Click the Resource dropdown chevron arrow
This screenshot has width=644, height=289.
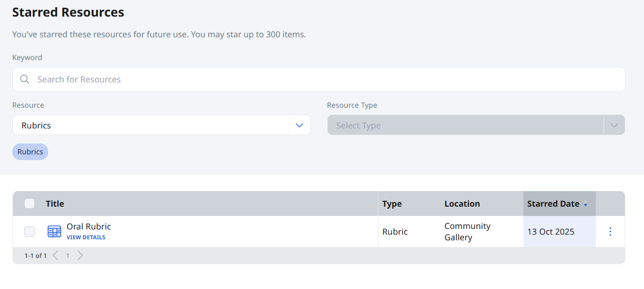299,125
